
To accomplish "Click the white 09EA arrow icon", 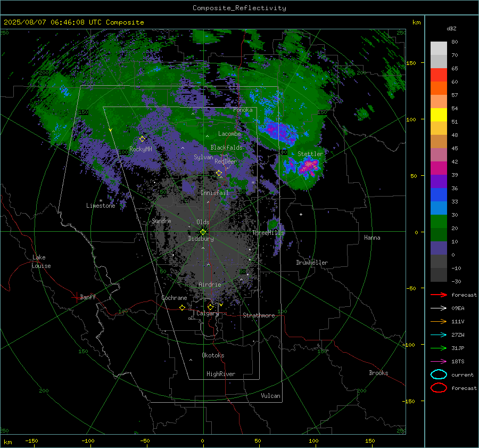I will (x=439, y=308).
